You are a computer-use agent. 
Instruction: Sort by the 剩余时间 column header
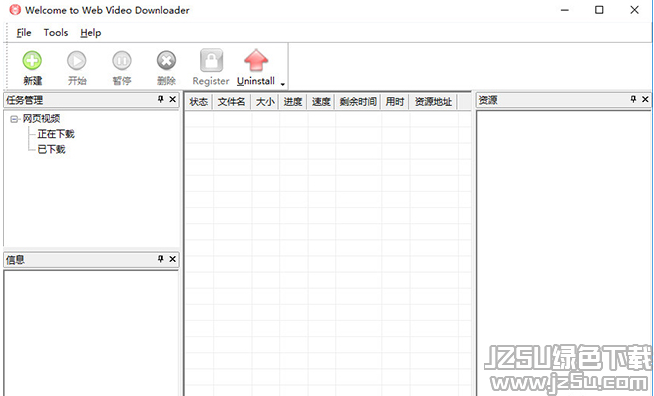tap(358, 101)
